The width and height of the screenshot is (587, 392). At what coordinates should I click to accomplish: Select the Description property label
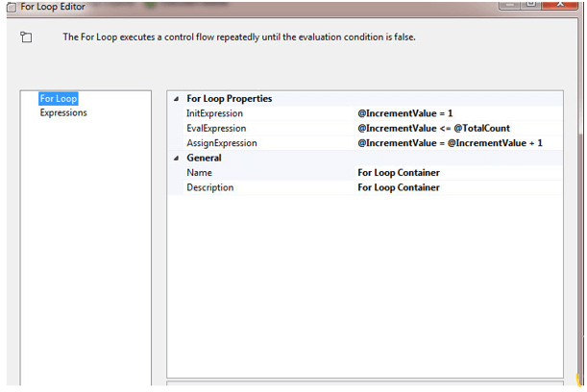[x=210, y=187]
